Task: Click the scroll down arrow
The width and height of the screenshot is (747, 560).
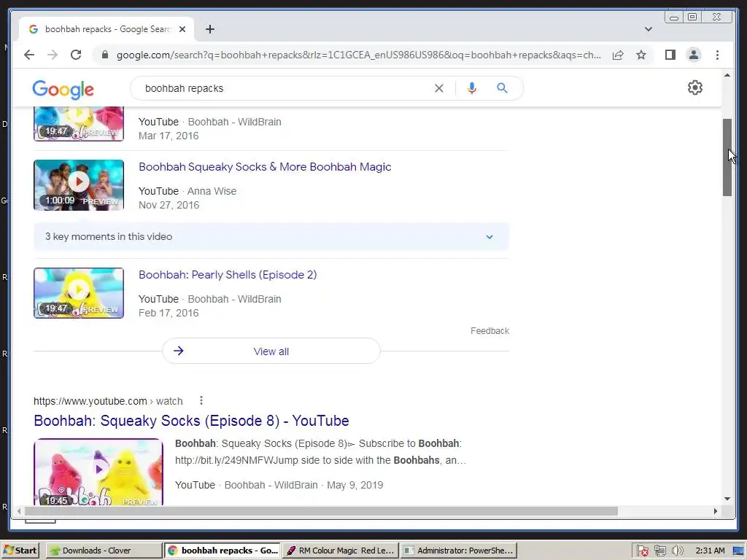Action: pos(727,499)
